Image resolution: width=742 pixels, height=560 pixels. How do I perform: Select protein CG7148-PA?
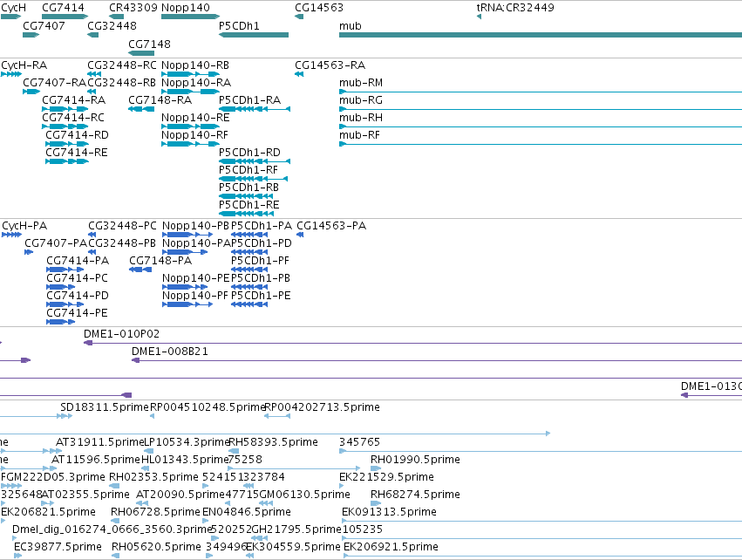[x=160, y=261]
